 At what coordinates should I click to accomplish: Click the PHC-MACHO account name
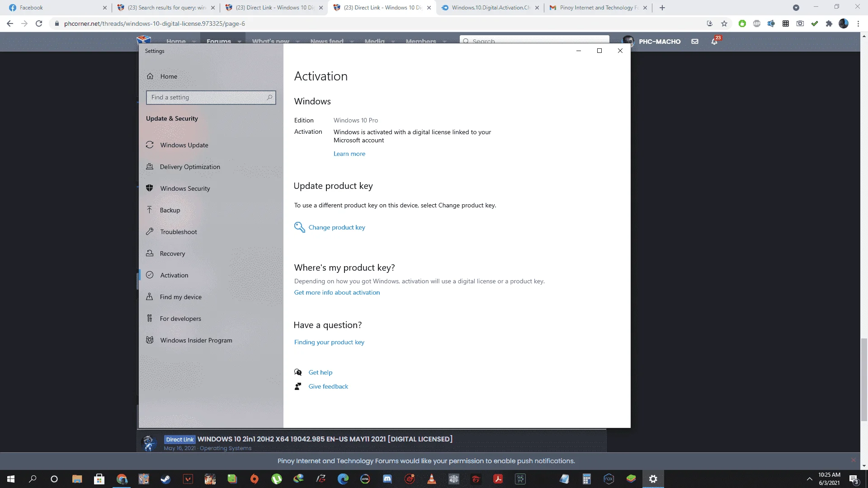click(x=660, y=42)
